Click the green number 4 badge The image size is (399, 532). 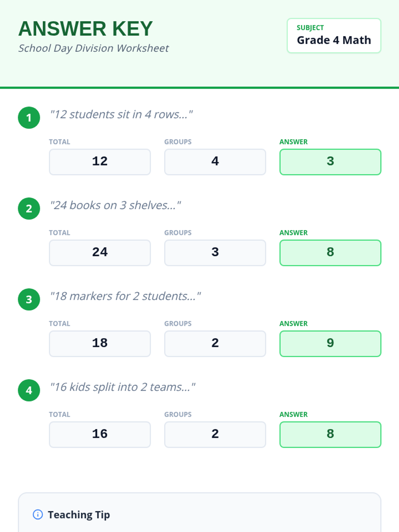coord(29,390)
